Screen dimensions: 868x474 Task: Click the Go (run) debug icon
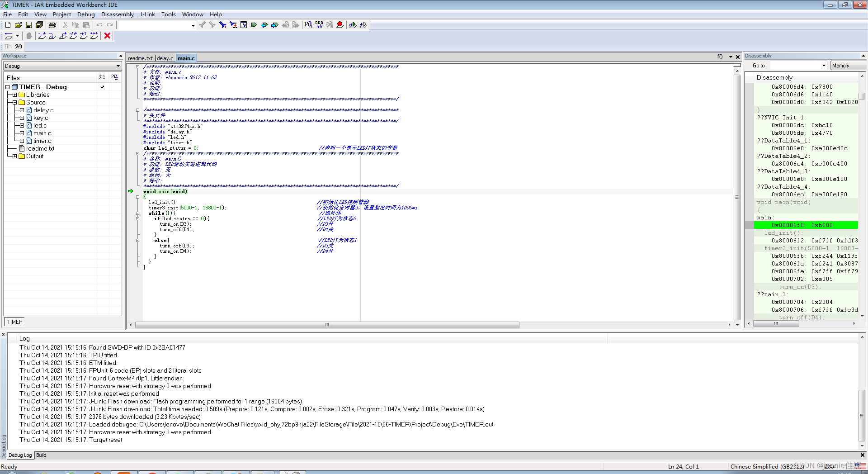(x=94, y=36)
